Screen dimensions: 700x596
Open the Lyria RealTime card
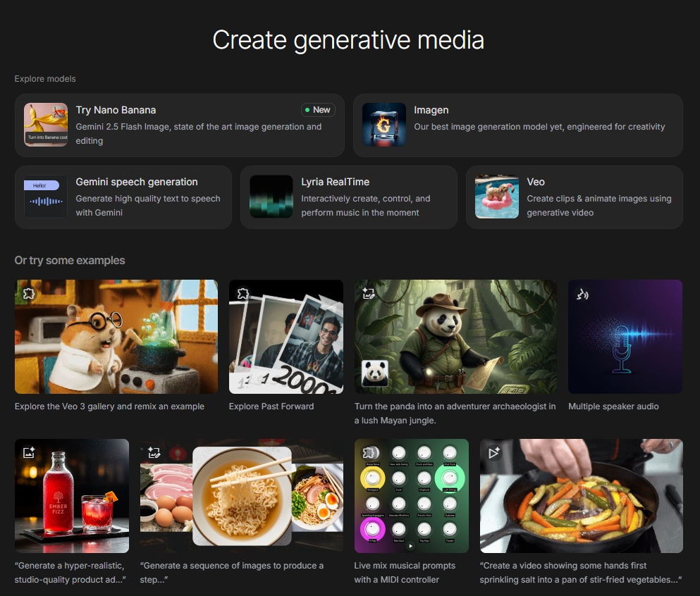coord(349,197)
